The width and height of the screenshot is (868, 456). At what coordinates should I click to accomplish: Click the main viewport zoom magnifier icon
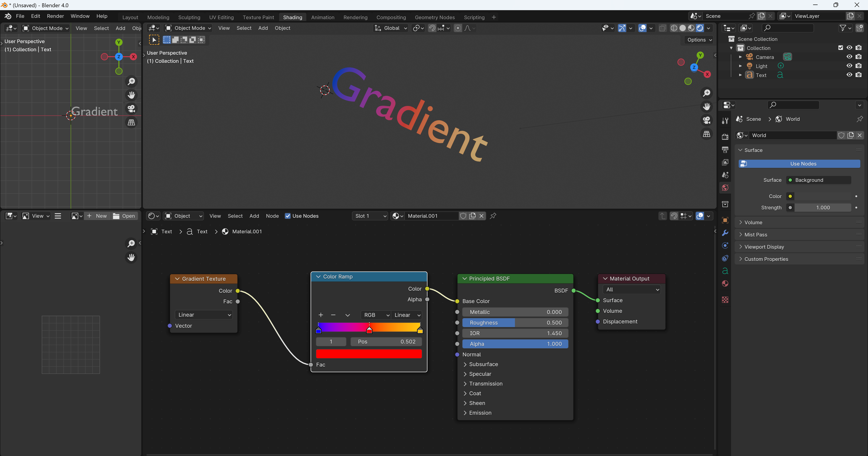point(706,93)
